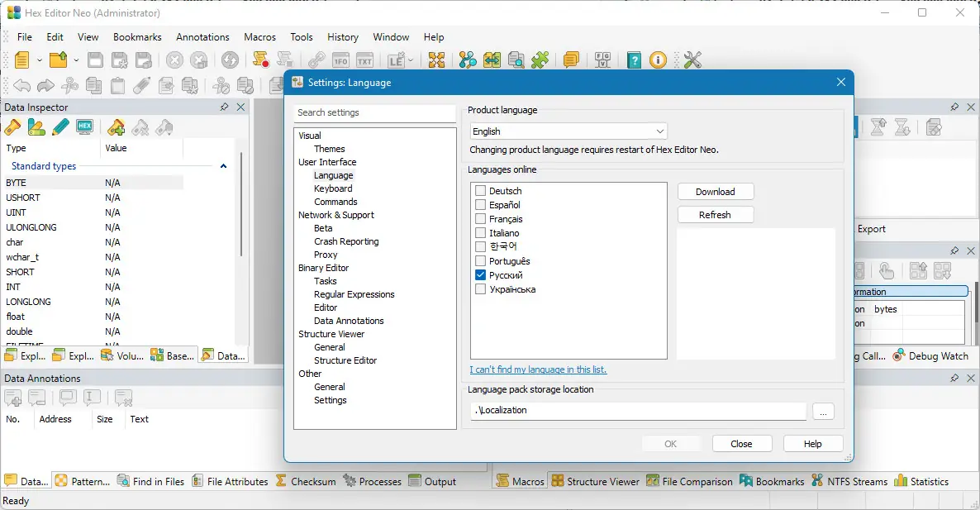Click the Download button

click(716, 192)
